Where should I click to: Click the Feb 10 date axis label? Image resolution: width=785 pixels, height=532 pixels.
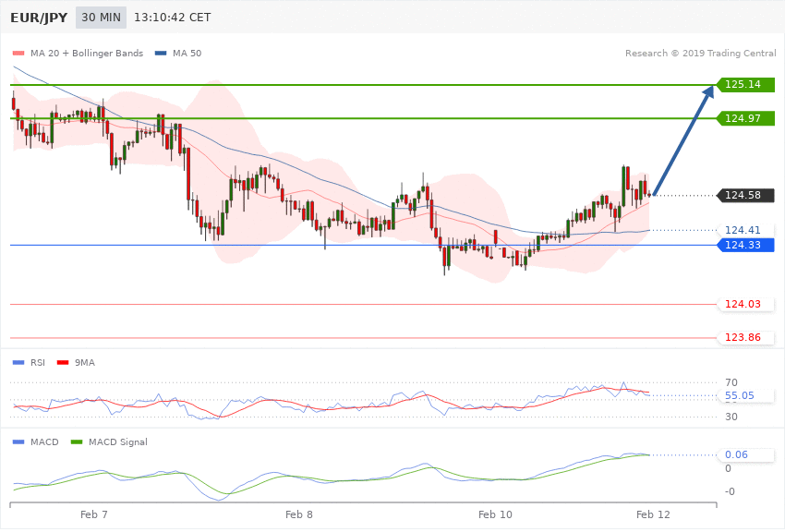495,514
